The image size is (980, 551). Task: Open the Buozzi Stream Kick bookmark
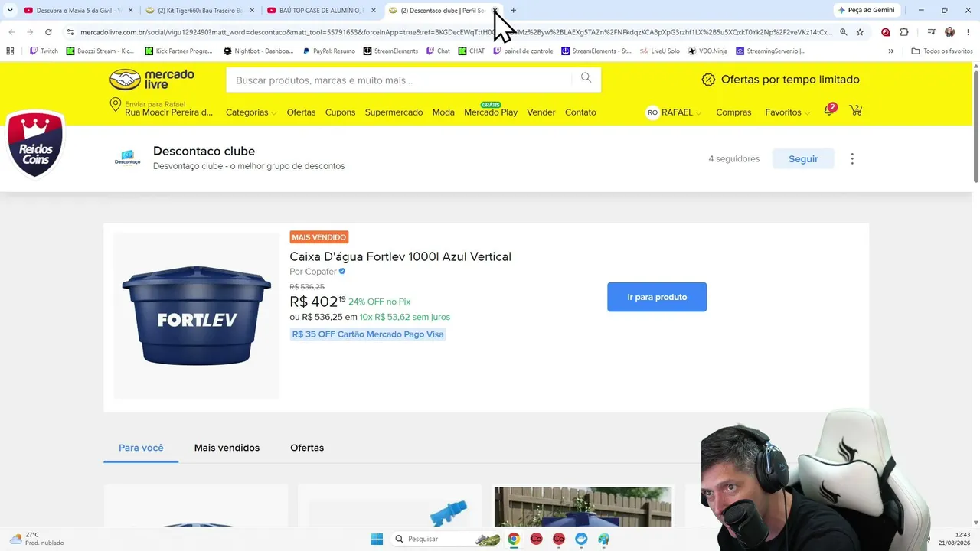point(100,51)
